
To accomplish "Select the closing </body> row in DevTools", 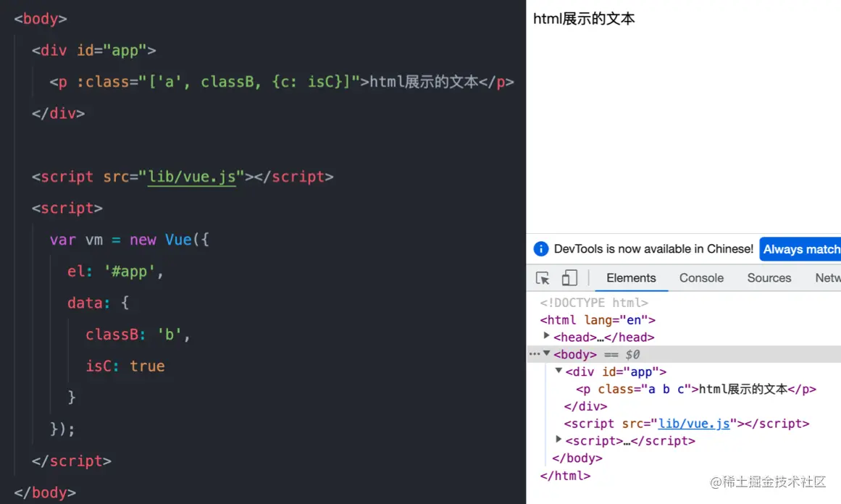I will click(577, 458).
